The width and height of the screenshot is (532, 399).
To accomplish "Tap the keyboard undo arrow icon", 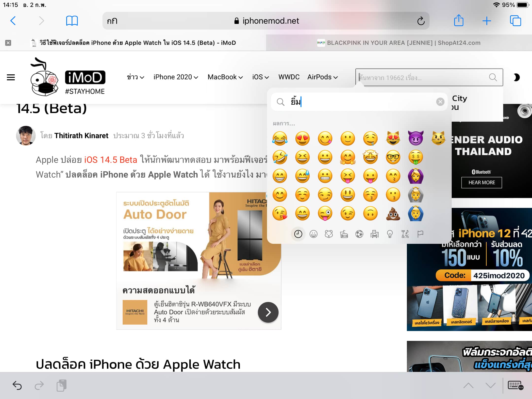I will (17, 385).
